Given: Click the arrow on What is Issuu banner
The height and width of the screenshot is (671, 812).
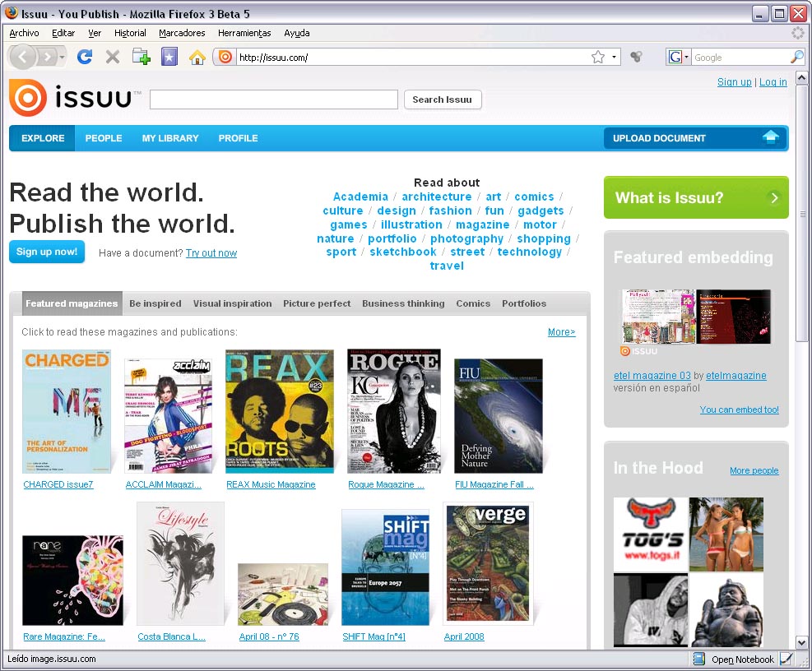Looking at the screenshot, I should coord(774,198).
